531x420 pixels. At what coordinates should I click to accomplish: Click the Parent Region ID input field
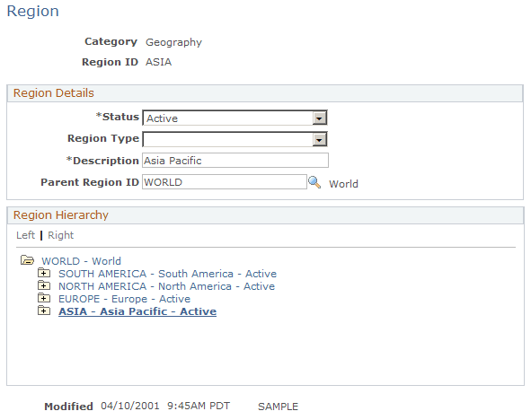point(225,182)
